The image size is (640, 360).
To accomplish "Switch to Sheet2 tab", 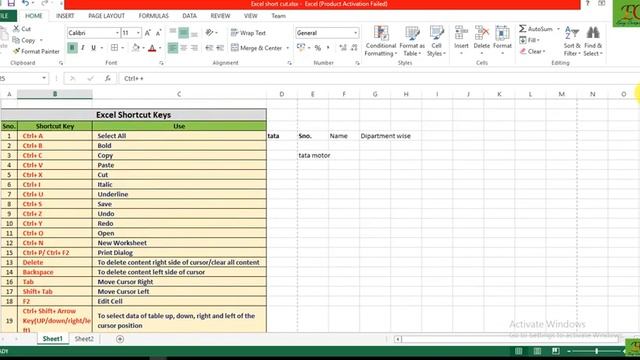I will click(84, 339).
